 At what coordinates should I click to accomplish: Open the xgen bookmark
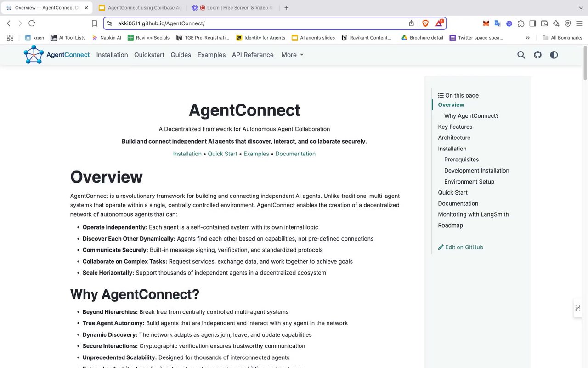(x=34, y=38)
